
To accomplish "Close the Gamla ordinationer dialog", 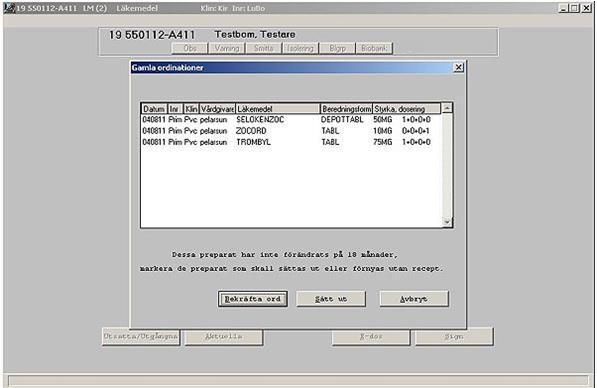I will [x=459, y=67].
